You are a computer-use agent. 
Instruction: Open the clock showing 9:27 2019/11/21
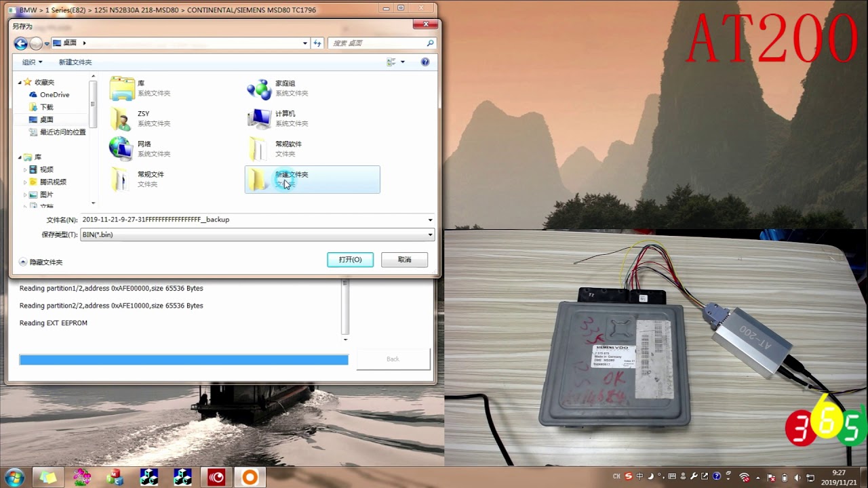[839, 477]
